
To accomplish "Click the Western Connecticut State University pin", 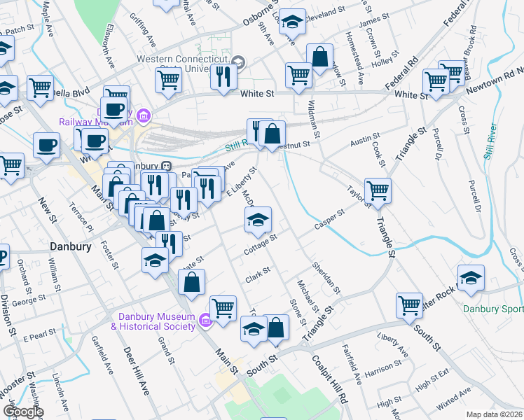I will tap(239, 62).
